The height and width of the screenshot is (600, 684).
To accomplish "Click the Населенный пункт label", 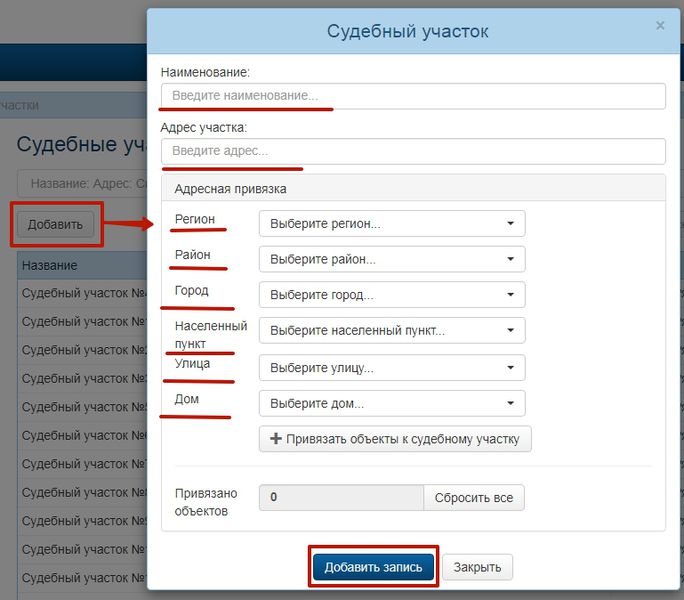I will tap(211, 335).
